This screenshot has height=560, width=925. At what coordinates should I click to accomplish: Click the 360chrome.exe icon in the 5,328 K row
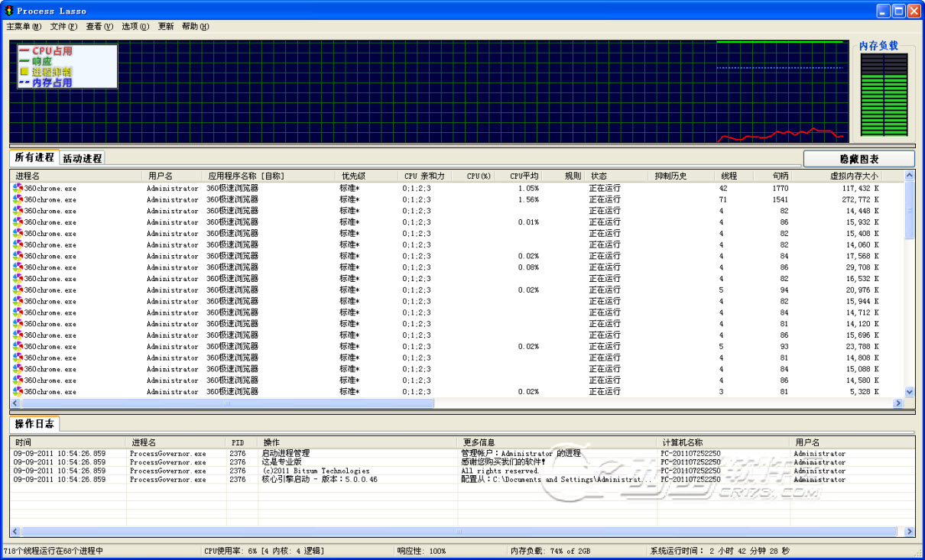click(x=18, y=391)
